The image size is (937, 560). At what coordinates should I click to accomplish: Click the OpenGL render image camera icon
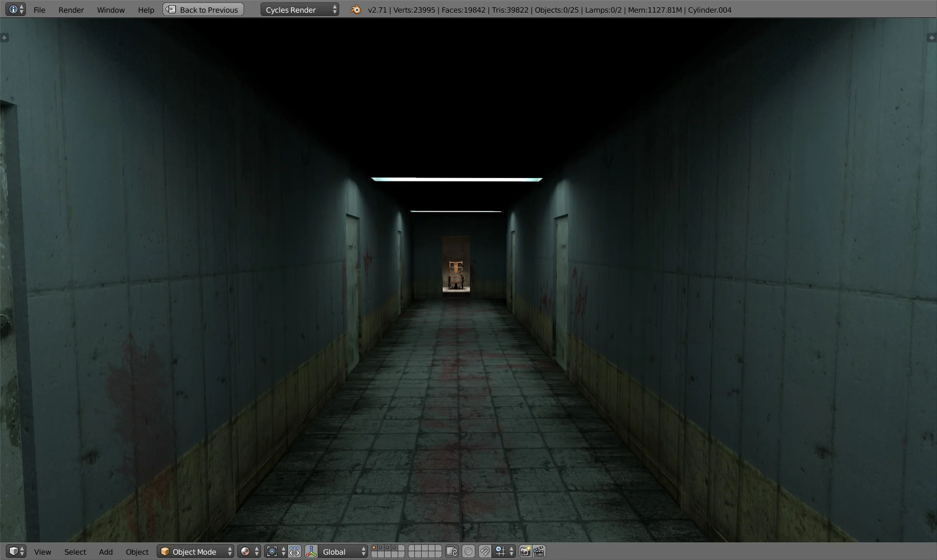[525, 551]
